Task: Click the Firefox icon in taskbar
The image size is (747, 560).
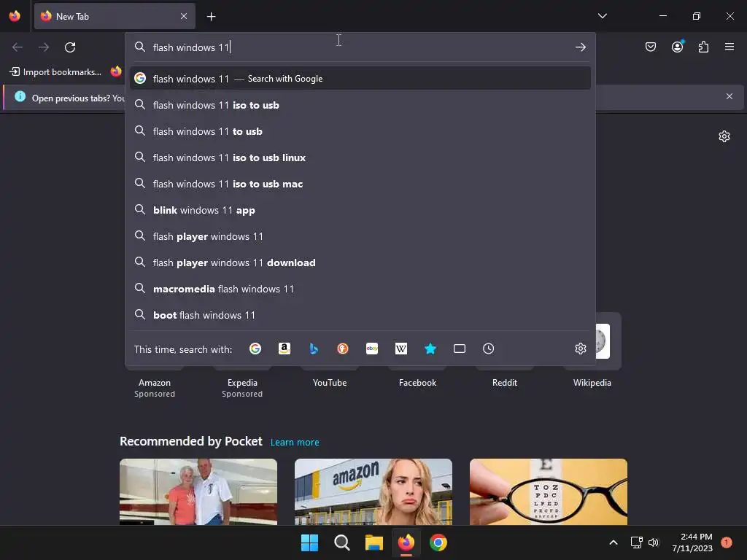Action: [406, 542]
